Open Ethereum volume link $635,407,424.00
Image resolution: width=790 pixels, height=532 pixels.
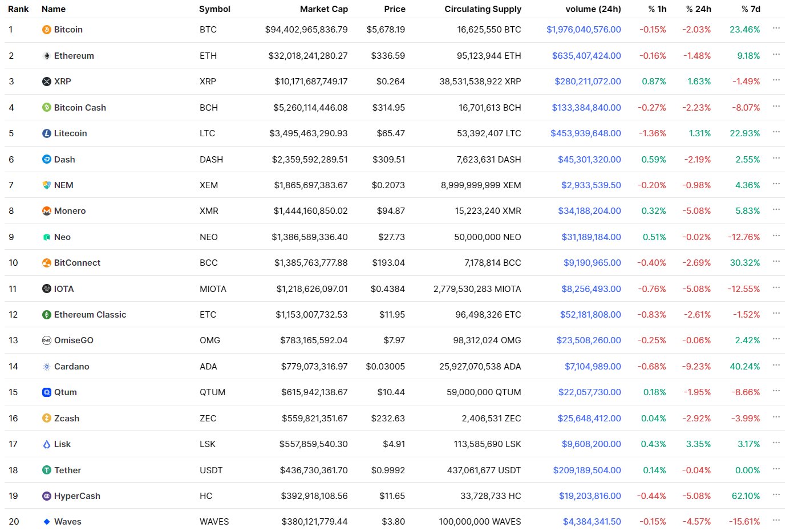coord(586,56)
